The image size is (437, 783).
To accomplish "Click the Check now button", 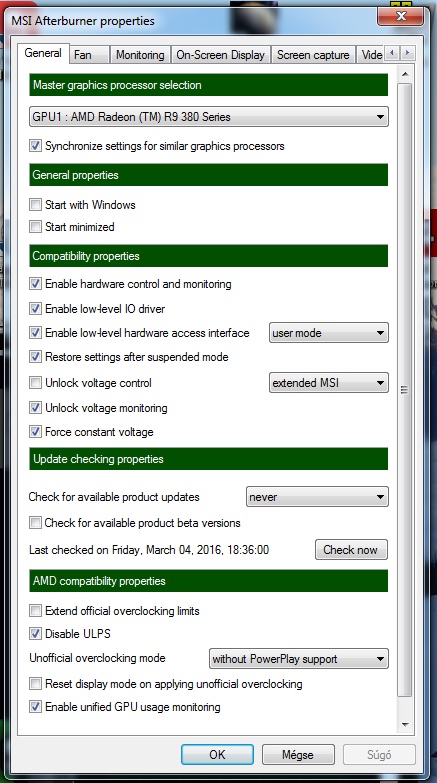I will pos(351,550).
